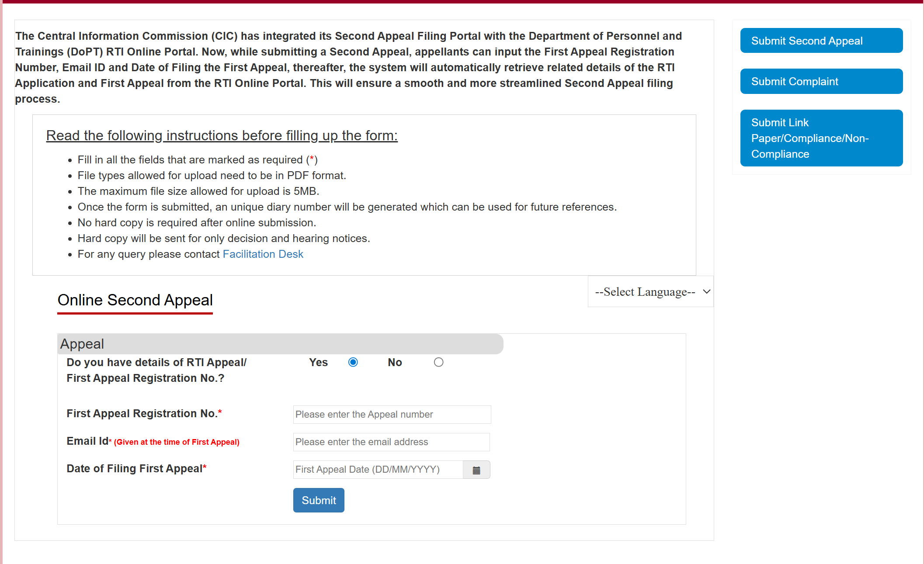This screenshot has width=924, height=564.
Task: Click the Submit Second Appeal button
Action: (x=821, y=41)
